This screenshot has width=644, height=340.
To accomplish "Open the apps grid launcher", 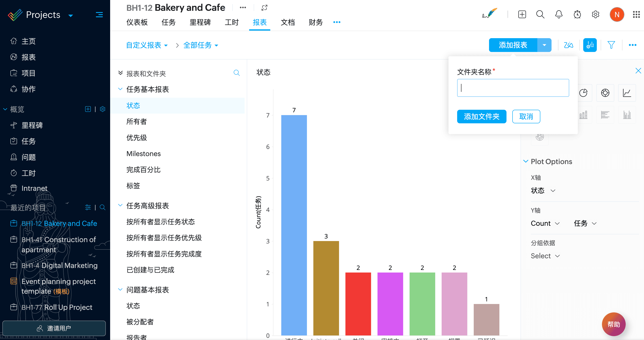I will 636,14.
